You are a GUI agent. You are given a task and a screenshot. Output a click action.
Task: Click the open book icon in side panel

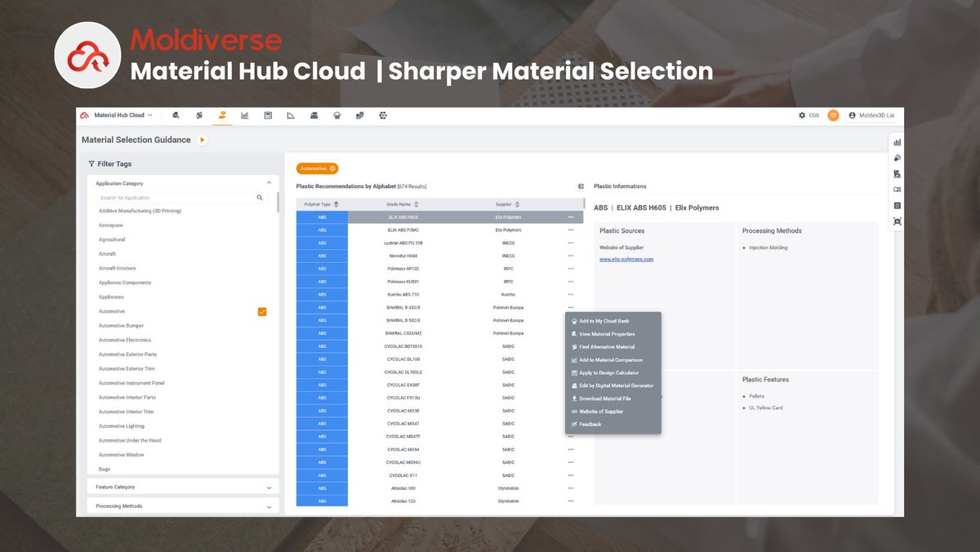pos(898,189)
